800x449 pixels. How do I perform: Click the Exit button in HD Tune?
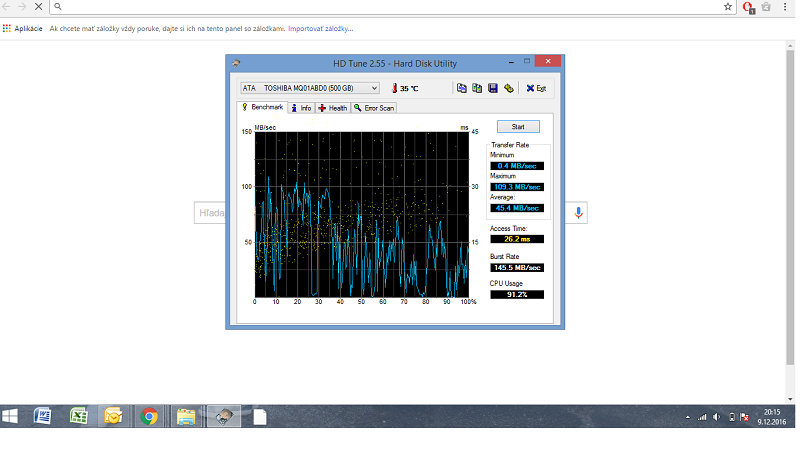pyautogui.click(x=536, y=88)
